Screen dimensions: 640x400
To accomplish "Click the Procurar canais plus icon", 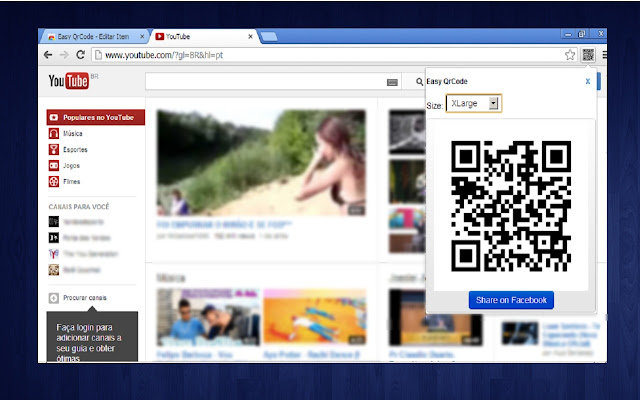I will click(53, 298).
